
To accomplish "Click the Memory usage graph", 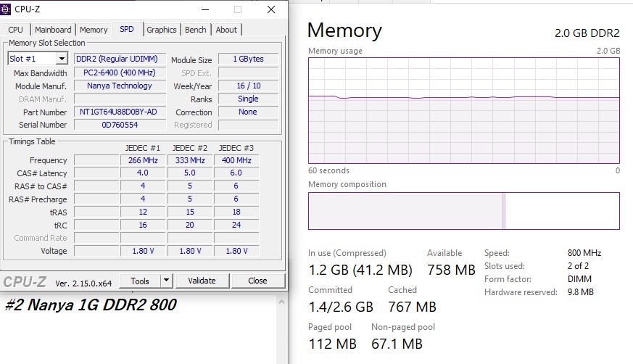I will point(463,111).
